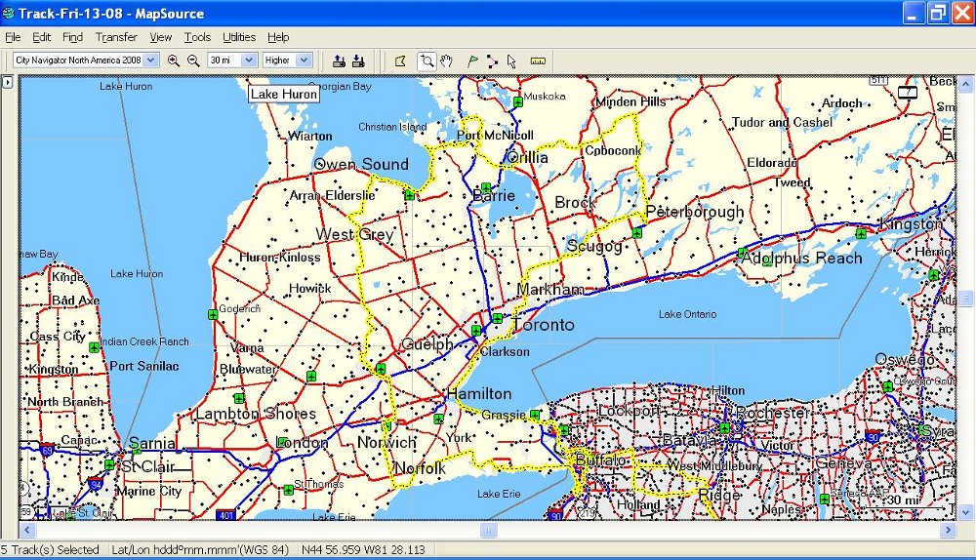The height and width of the screenshot is (560, 976).
Task: Click the airport icon near Indian Creek Ranch
Action: [94, 347]
